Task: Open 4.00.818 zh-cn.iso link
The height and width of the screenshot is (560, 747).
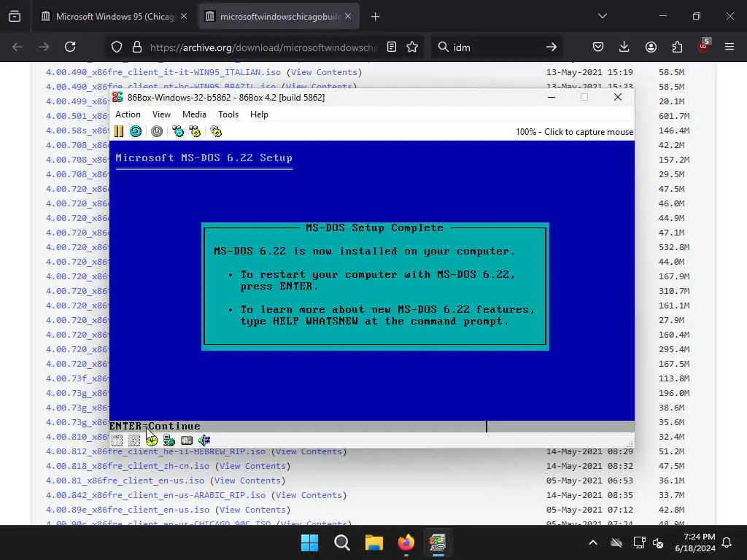Action: (x=127, y=466)
